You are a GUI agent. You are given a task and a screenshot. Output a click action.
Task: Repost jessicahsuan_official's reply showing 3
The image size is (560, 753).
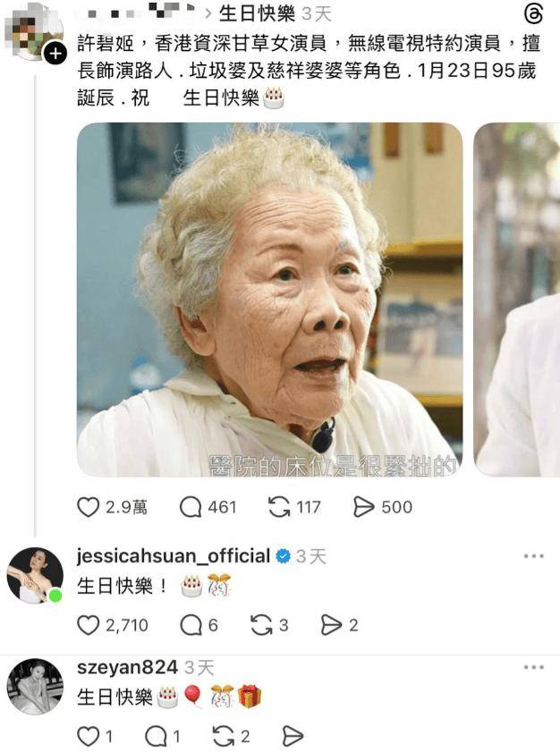[x=262, y=625]
